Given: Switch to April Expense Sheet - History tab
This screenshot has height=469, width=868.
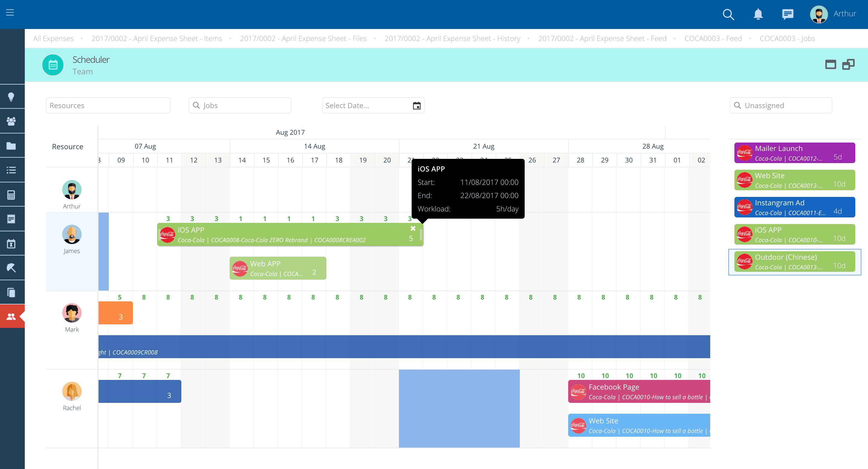Looking at the screenshot, I should [x=452, y=38].
